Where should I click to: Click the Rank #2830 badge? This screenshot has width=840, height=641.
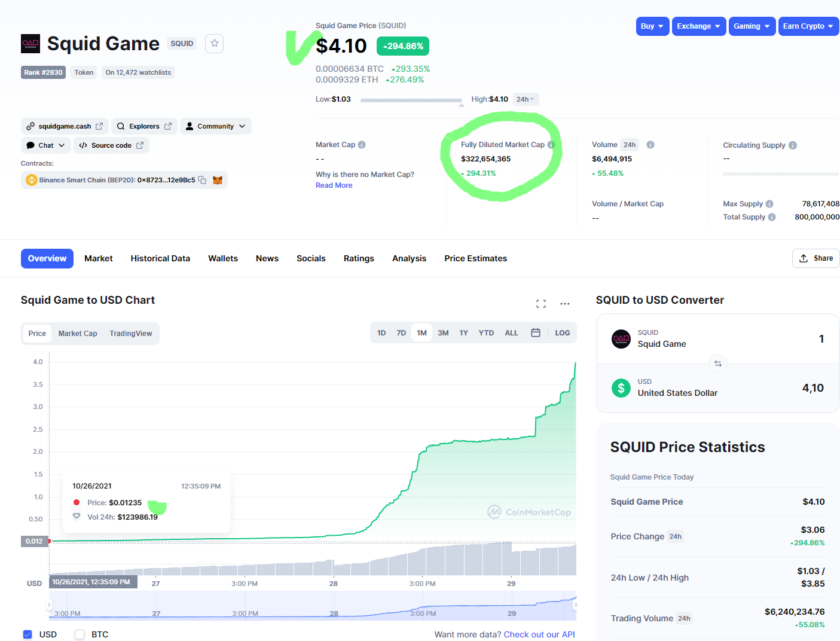click(43, 72)
